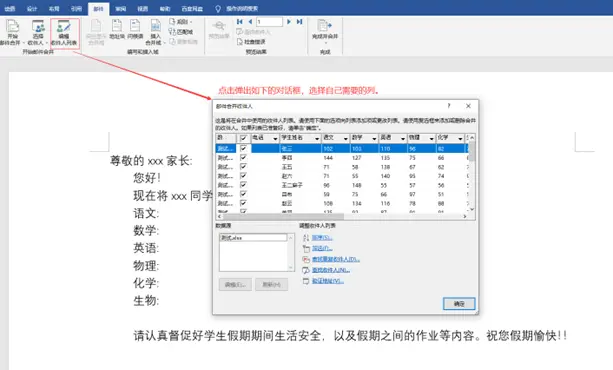Select the row with 王二麻子

342,185
